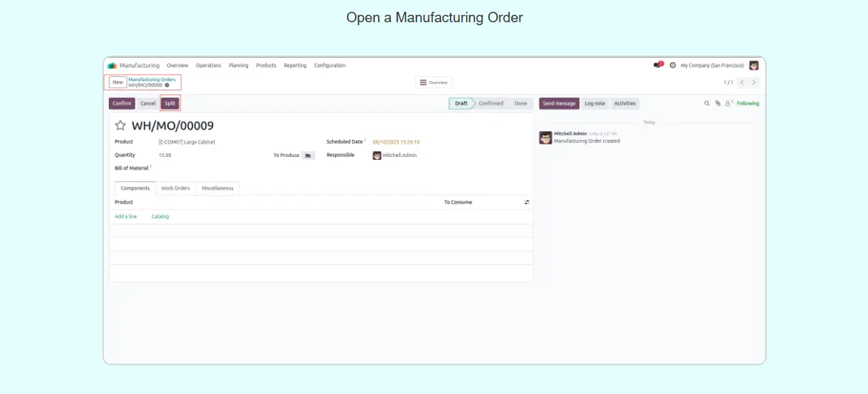Open the My Company (San Francisco) switcher
The width and height of the screenshot is (868, 394).
[712, 65]
